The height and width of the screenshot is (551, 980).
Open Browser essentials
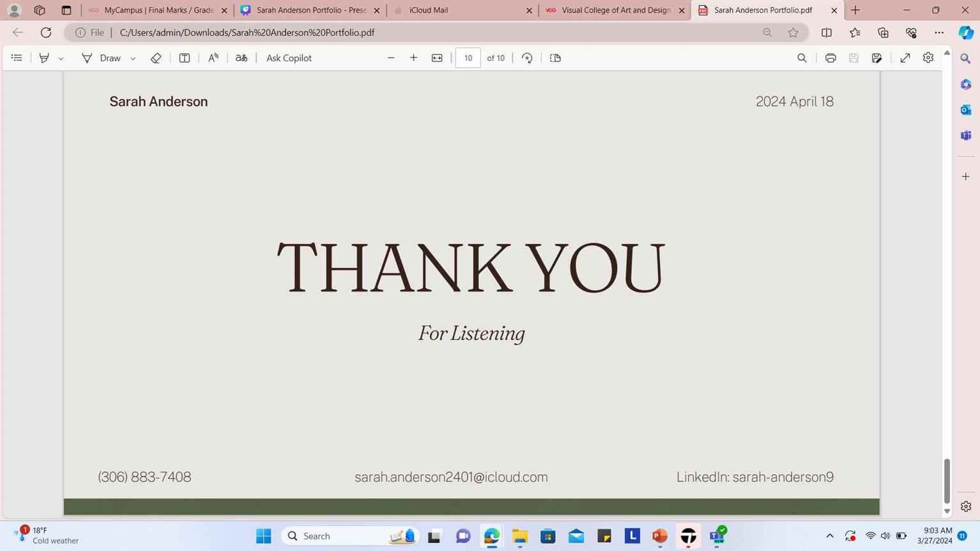point(911,33)
